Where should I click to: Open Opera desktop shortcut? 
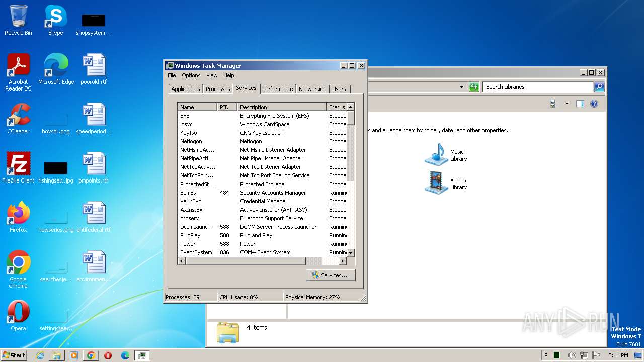tap(18, 316)
